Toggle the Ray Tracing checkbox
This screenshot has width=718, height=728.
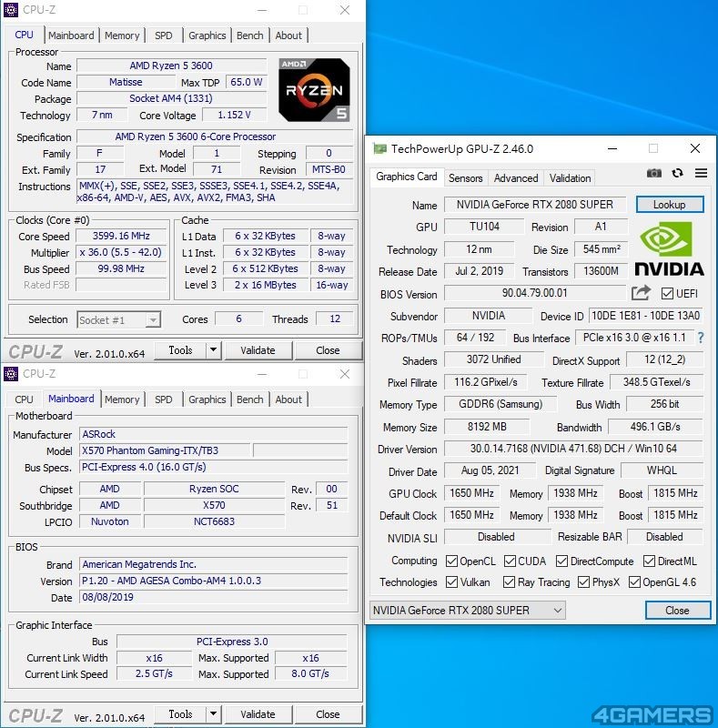click(509, 581)
